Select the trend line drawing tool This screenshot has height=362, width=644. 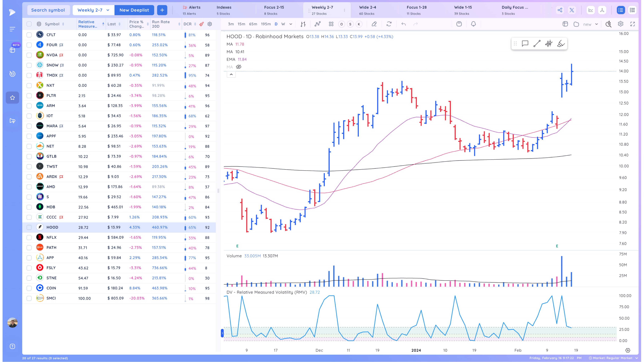(537, 44)
